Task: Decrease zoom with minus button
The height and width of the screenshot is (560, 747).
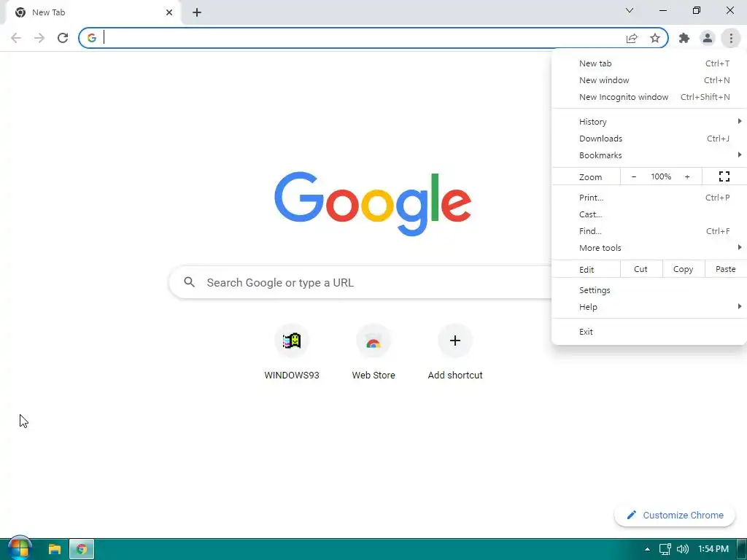Action: pos(634,176)
